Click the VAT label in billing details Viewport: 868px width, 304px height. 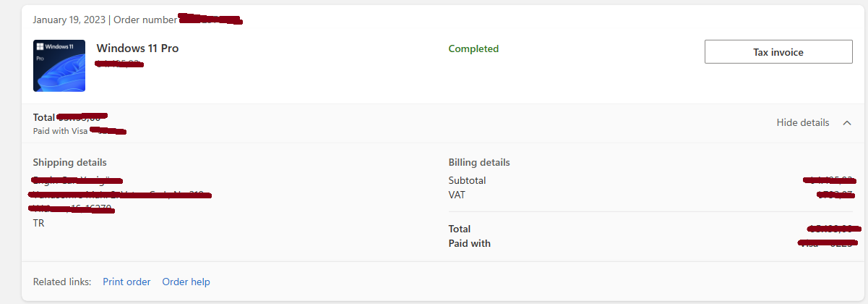(457, 195)
